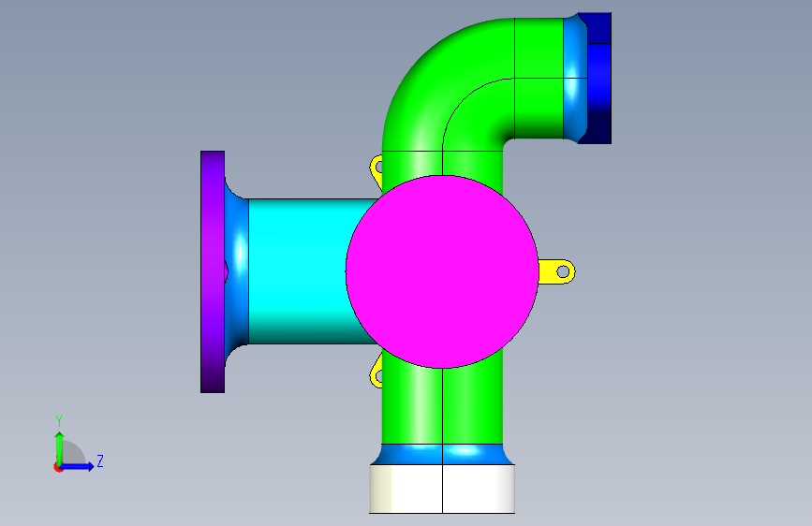Screen dimensions: 812x526
Task: Select the blue fillet next to dark blue cap
Action: pyautogui.click(x=575, y=79)
